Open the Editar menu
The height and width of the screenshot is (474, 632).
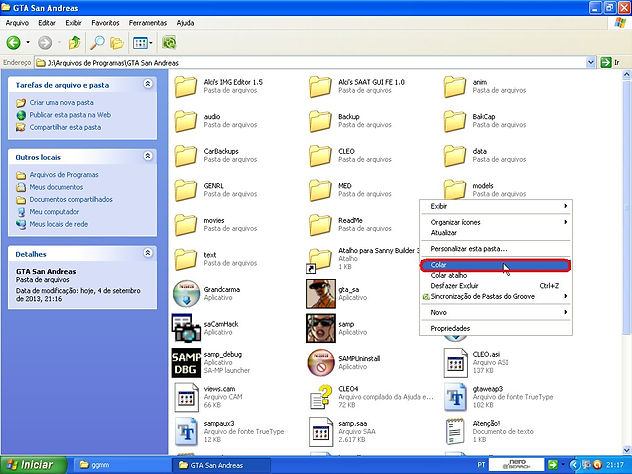coord(47,23)
